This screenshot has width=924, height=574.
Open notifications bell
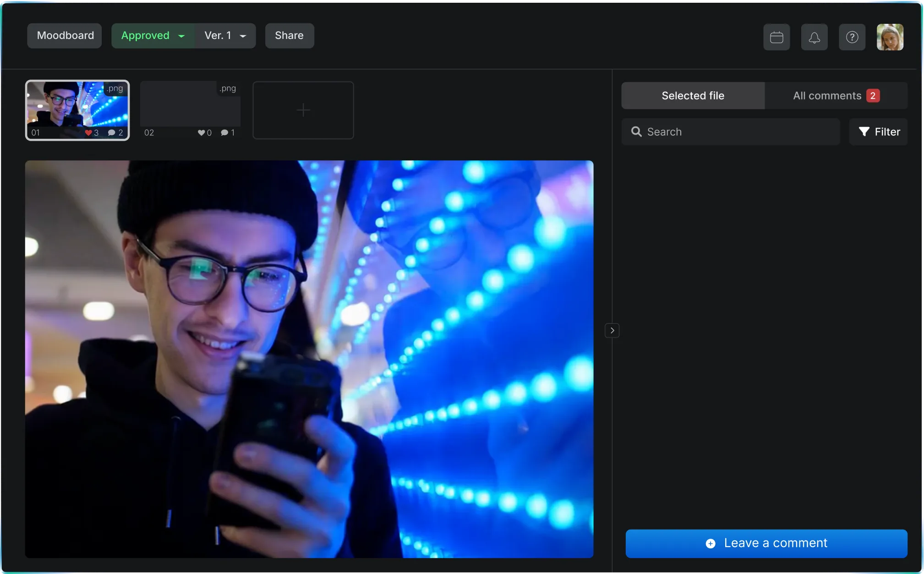tap(814, 37)
